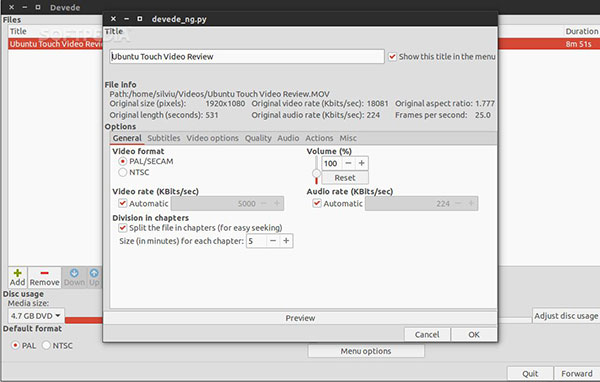Increase volume with the plus button
This screenshot has width=600, height=382.
[361, 163]
